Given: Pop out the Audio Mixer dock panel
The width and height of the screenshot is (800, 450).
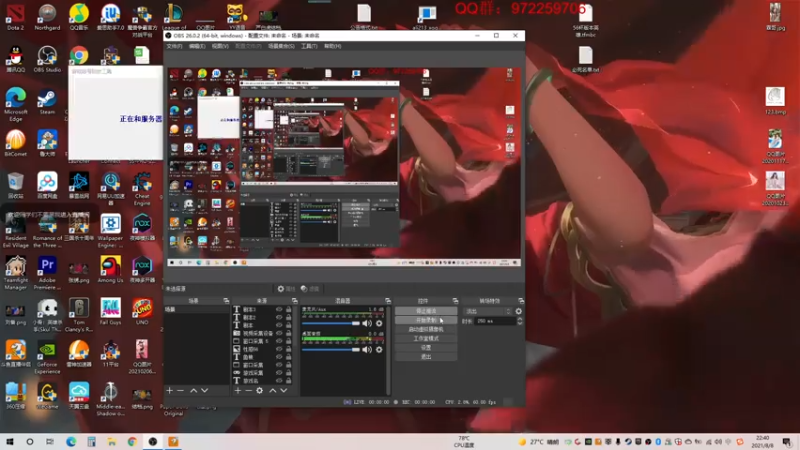Looking at the screenshot, I should (x=388, y=301).
